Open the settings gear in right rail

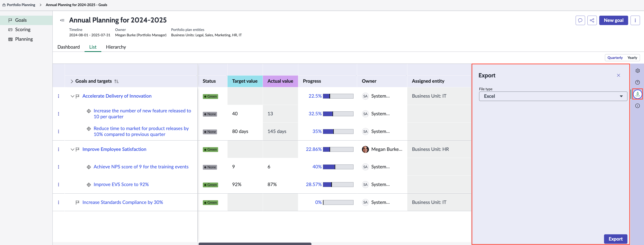tap(638, 71)
